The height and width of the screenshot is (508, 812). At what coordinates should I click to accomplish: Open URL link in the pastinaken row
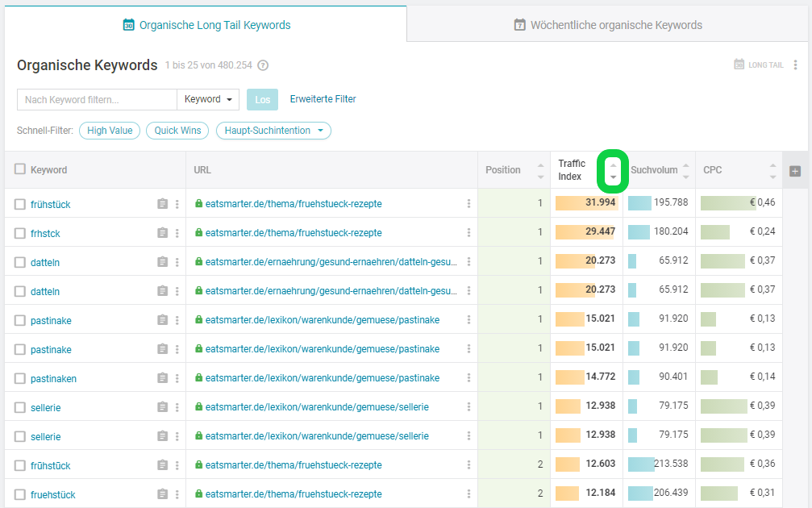click(x=323, y=378)
